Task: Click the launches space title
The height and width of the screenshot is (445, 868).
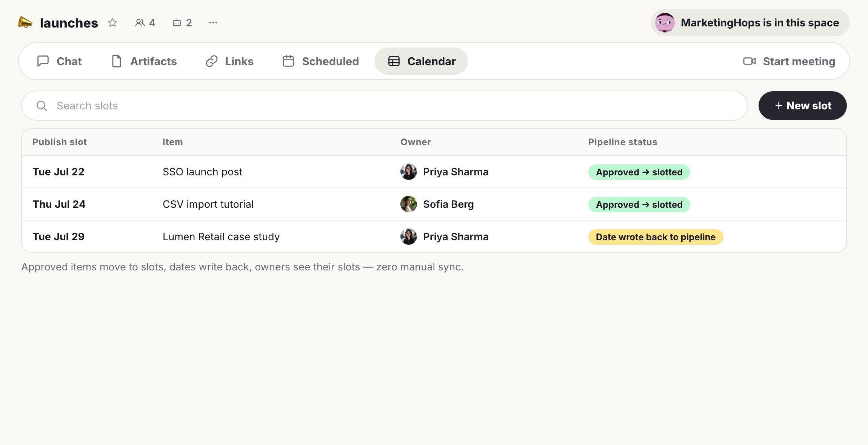Action: pos(69,23)
